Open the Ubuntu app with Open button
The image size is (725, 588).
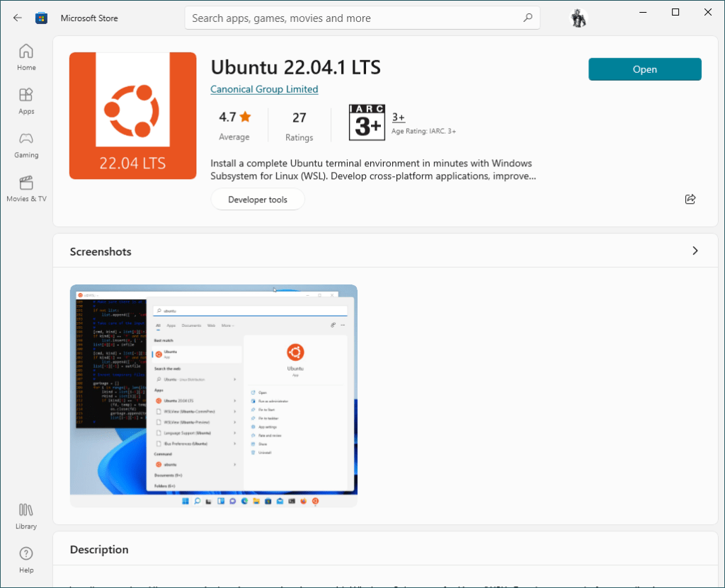coord(644,69)
